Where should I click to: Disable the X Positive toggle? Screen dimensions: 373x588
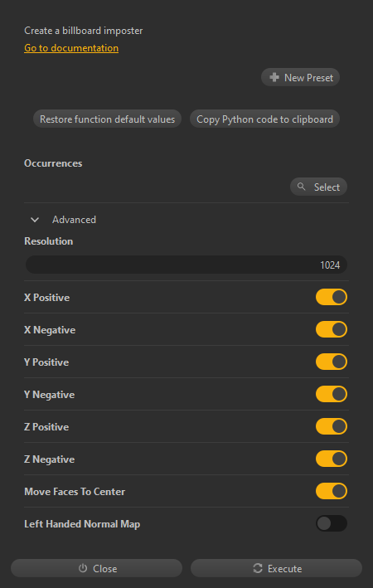[x=332, y=297]
